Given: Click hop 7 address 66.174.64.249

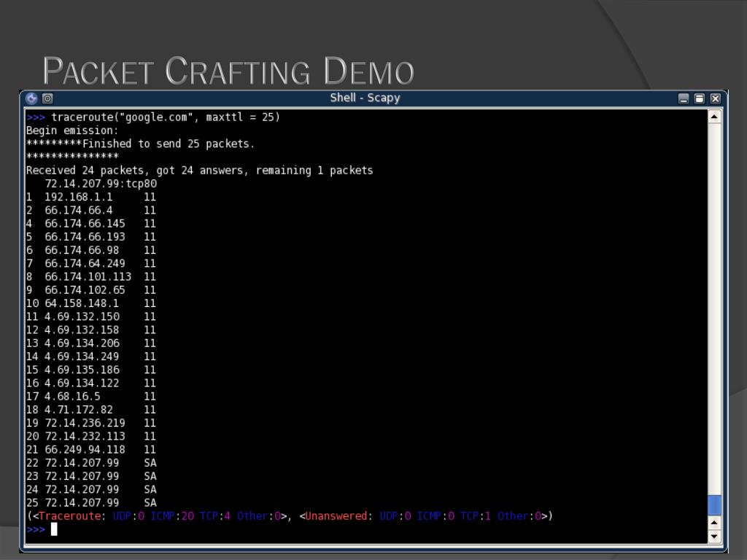Looking at the screenshot, I should pos(85,264).
